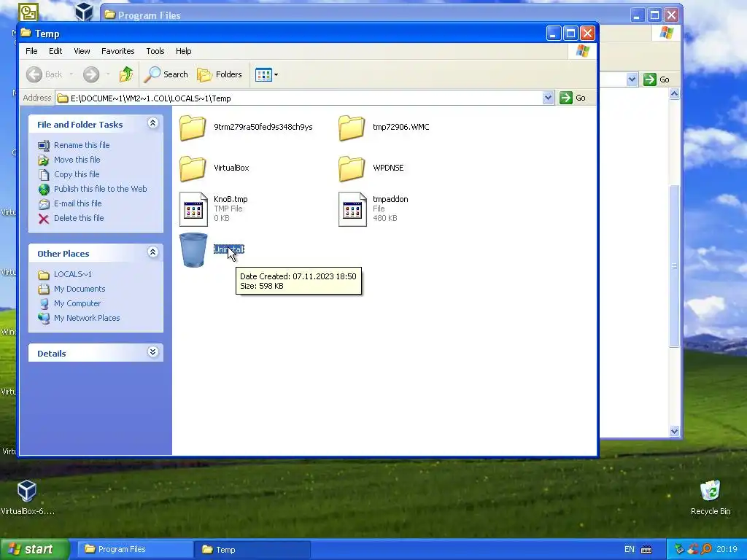Open the Forward history dropdown arrow
This screenshot has height=560, width=747.
(108, 74)
